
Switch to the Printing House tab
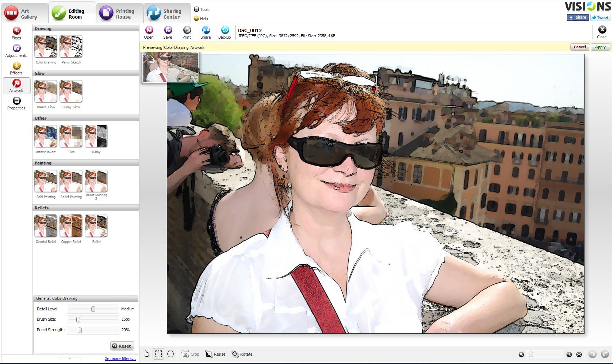(x=119, y=14)
